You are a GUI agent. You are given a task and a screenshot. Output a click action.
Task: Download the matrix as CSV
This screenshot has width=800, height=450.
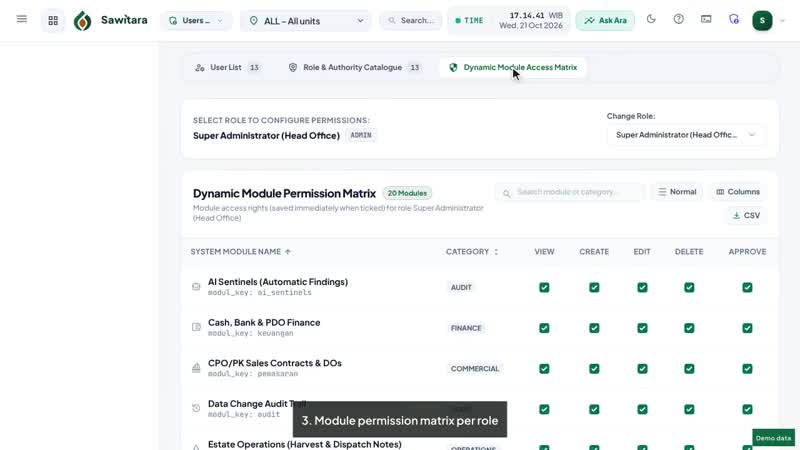click(746, 215)
